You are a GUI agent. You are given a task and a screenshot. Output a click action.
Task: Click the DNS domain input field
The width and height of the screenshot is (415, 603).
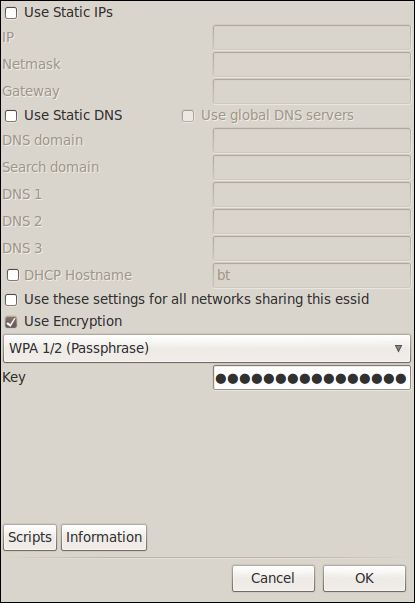312,141
